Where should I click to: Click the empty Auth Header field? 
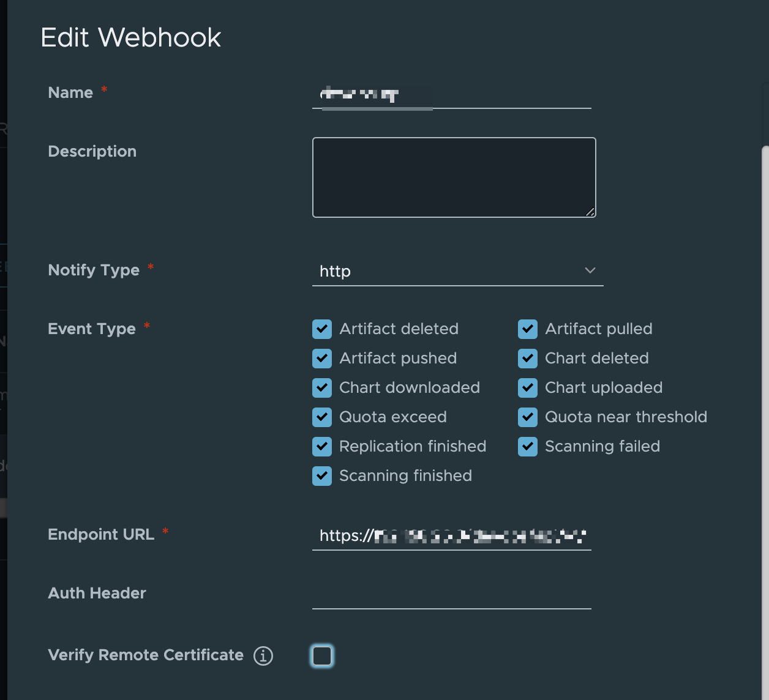point(451,600)
